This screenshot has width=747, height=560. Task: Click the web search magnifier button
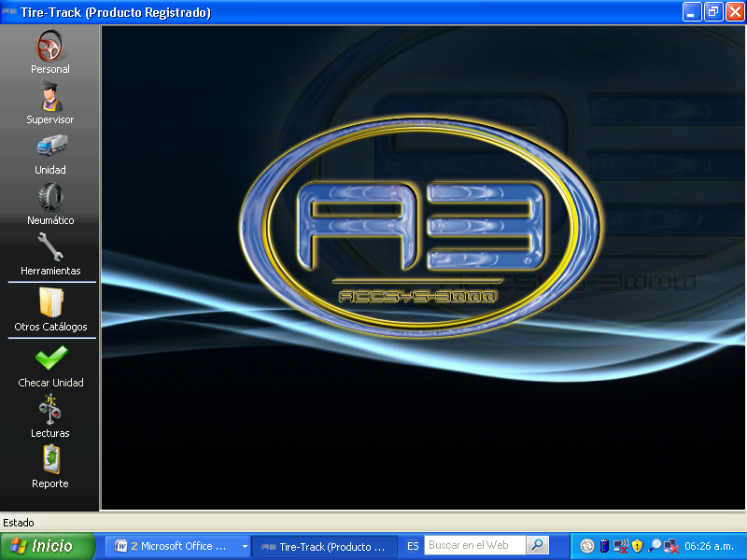[x=537, y=546]
